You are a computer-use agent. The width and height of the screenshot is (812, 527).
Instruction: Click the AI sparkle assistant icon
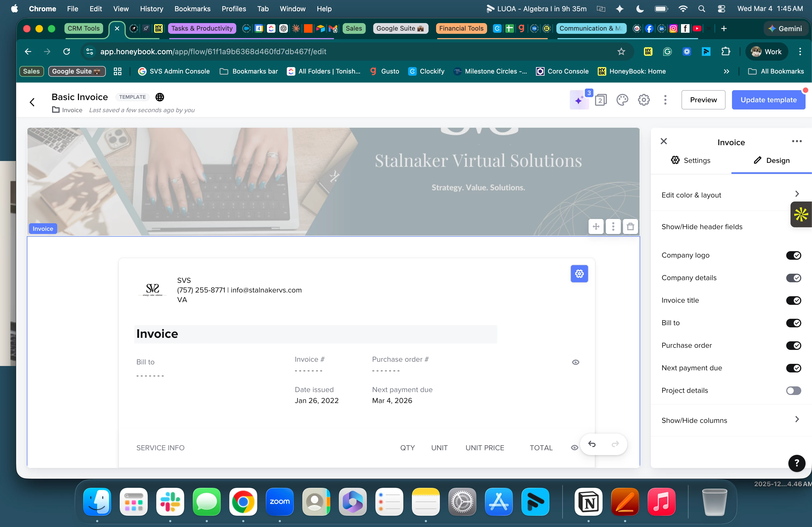[579, 100]
